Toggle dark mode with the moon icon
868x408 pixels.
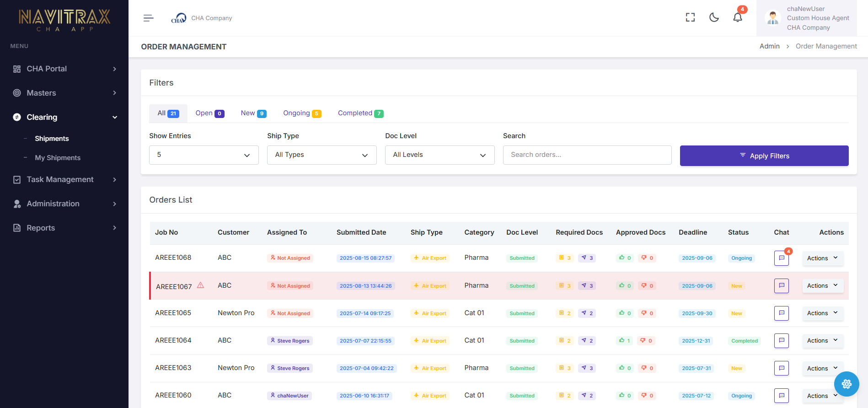click(x=714, y=17)
